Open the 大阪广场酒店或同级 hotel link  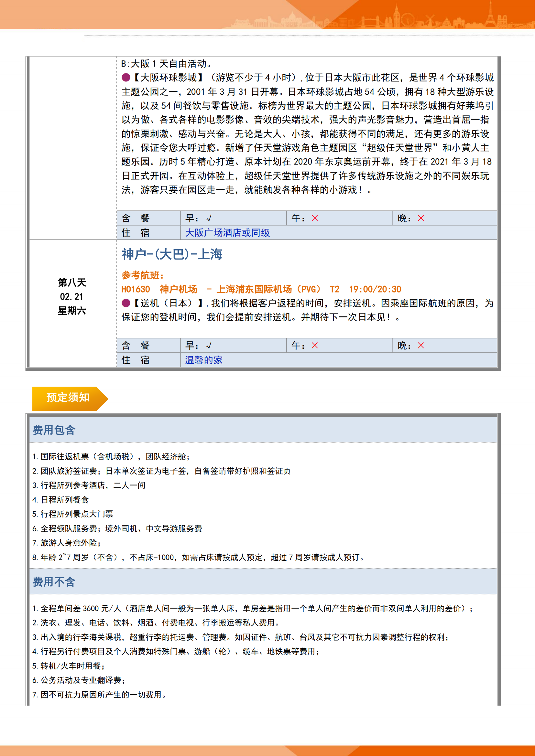pos(227,233)
